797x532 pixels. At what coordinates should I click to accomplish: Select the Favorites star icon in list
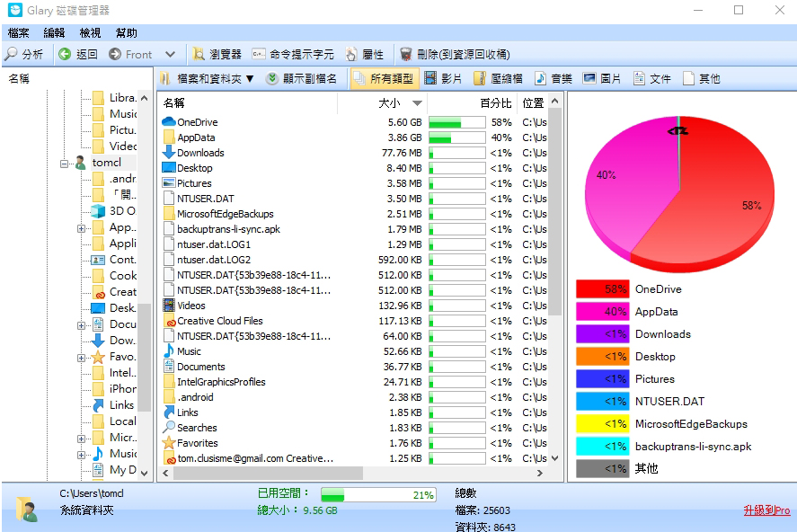(x=169, y=443)
